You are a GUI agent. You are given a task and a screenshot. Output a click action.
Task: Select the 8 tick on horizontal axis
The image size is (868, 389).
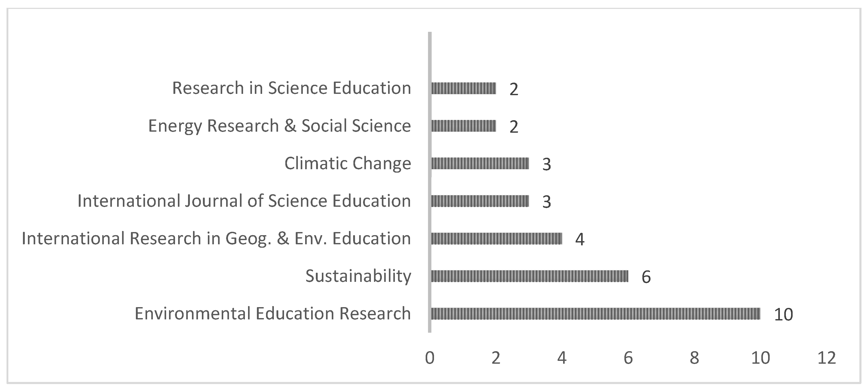tap(694, 358)
